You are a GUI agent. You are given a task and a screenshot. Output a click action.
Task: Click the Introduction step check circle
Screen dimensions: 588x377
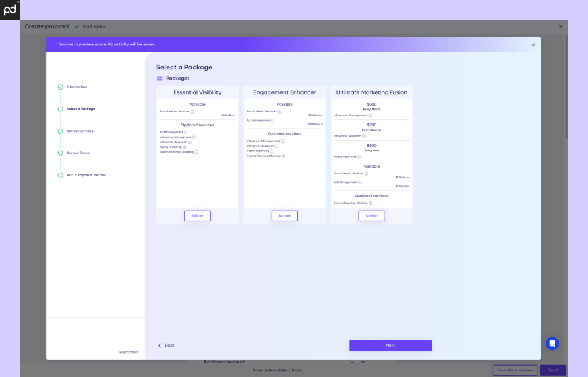(x=60, y=87)
